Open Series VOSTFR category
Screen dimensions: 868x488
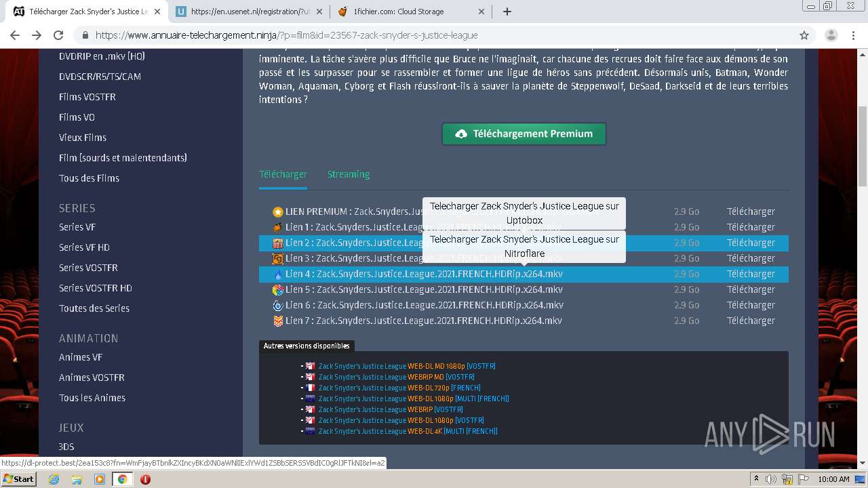coord(88,268)
